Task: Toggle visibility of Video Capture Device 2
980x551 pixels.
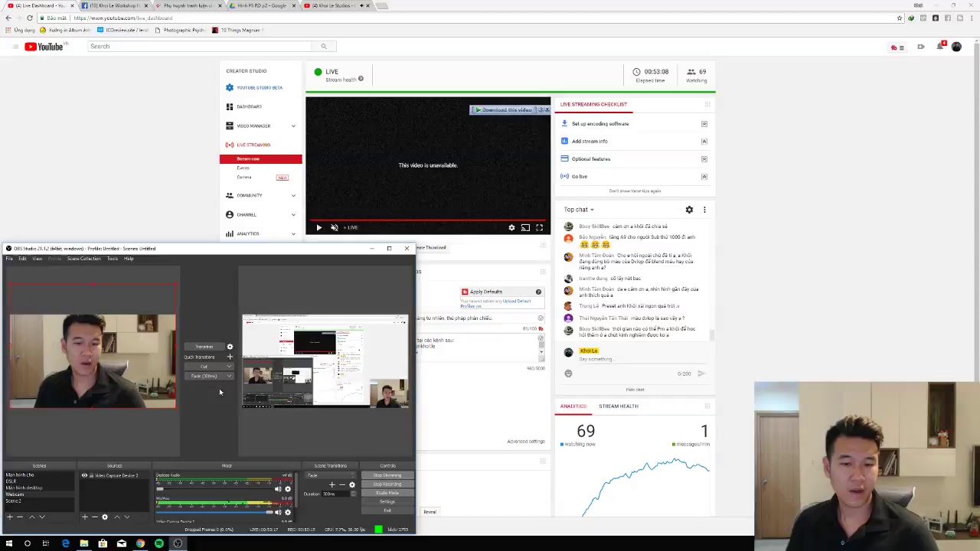Action: [84, 476]
